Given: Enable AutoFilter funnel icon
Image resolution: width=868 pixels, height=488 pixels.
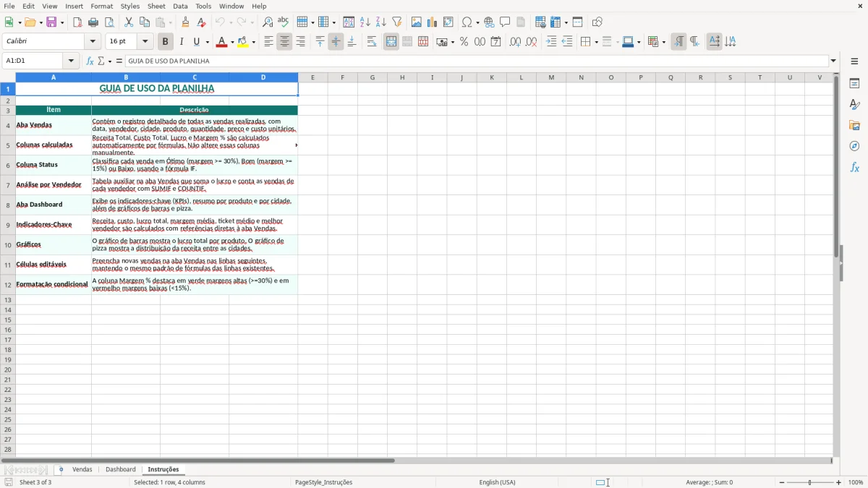Looking at the screenshot, I should click(396, 22).
